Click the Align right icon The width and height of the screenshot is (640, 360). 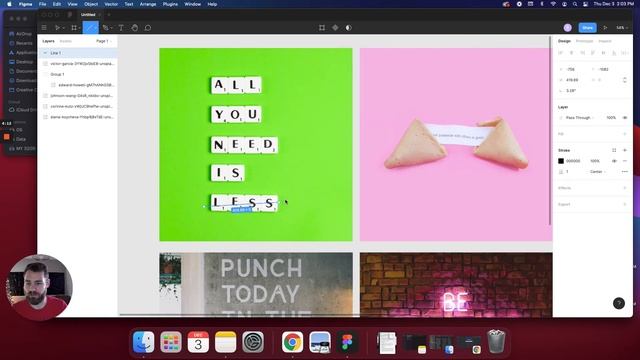pos(582,53)
